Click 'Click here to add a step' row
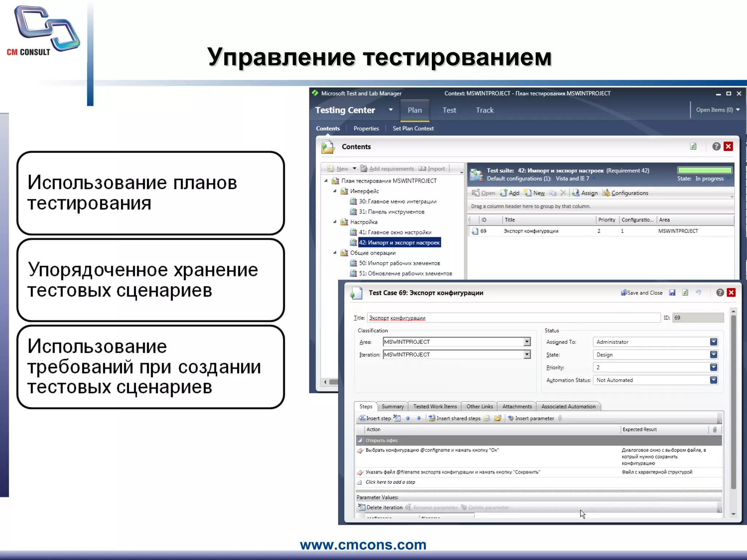Viewport: 747px width, 560px height. coord(539,482)
